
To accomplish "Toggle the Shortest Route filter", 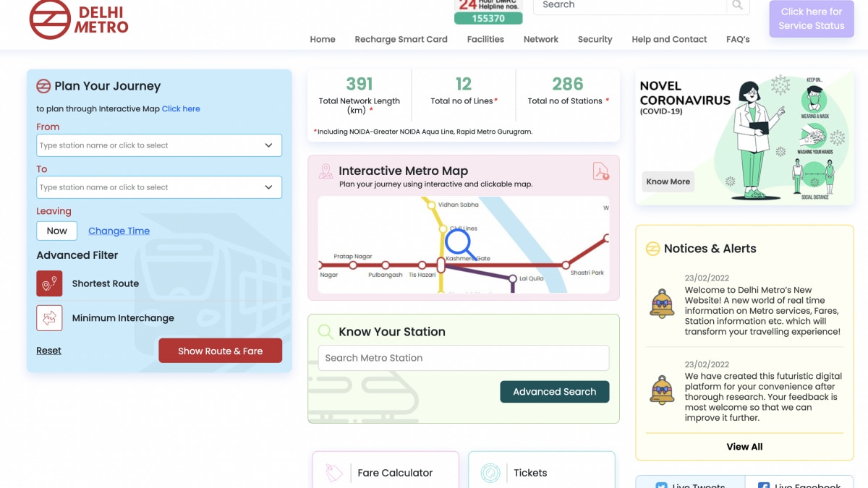I will 49,283.
